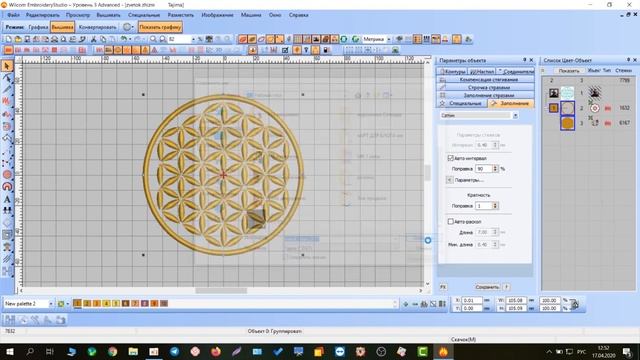The image size is (640, 360).
Task: Select the red arch tool in left toolbox
Action: 7,187
